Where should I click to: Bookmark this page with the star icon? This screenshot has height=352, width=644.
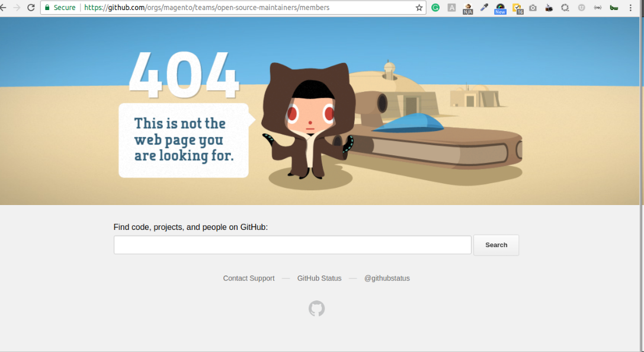point(419,7)
